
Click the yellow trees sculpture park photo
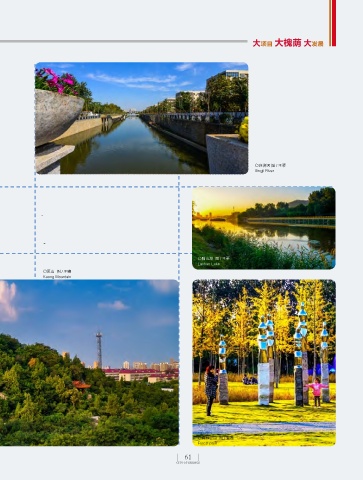[264, 363]
